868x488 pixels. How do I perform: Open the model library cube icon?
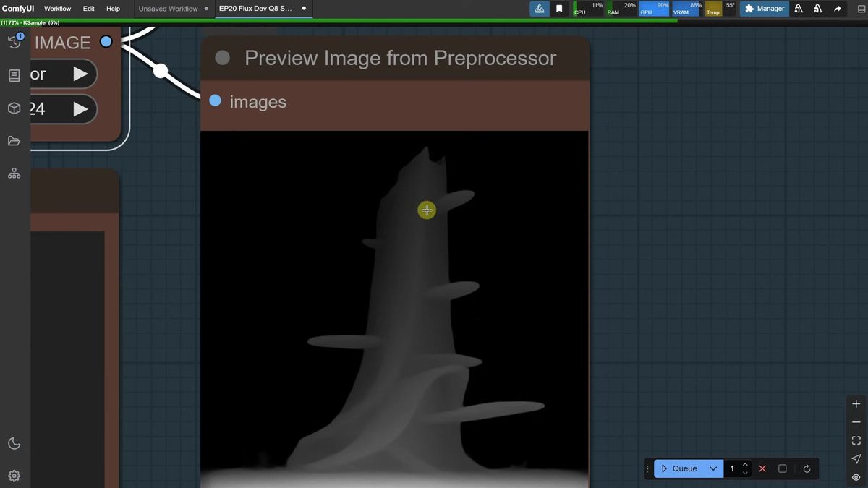point(14,108)
